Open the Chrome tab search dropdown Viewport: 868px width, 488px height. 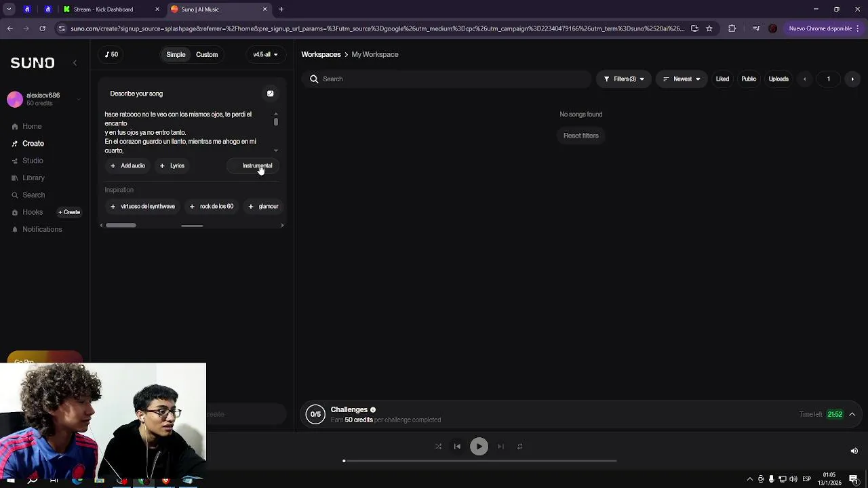pyautogui.click(x=9, y=9)
